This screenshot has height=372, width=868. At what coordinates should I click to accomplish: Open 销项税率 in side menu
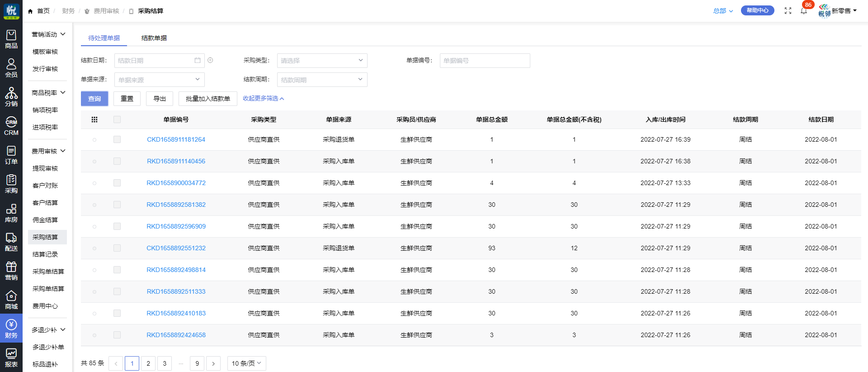45,110
